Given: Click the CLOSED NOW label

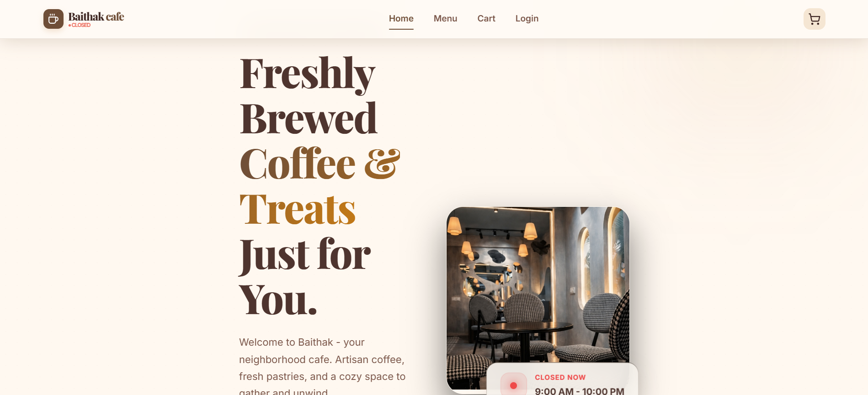Looking at the screenshot, I should (x=560, y=377).
